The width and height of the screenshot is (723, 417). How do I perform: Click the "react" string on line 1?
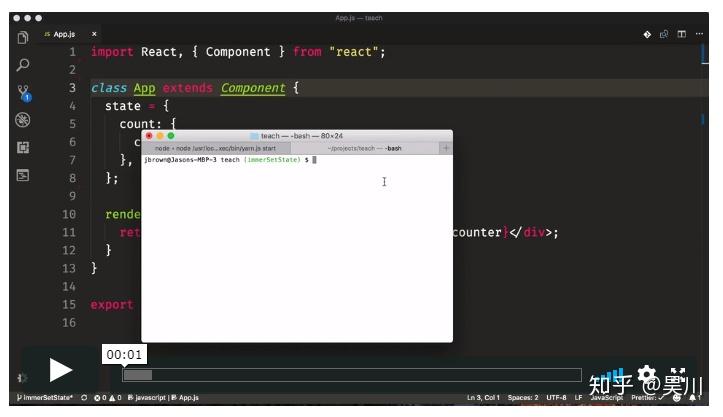(354, 52)
